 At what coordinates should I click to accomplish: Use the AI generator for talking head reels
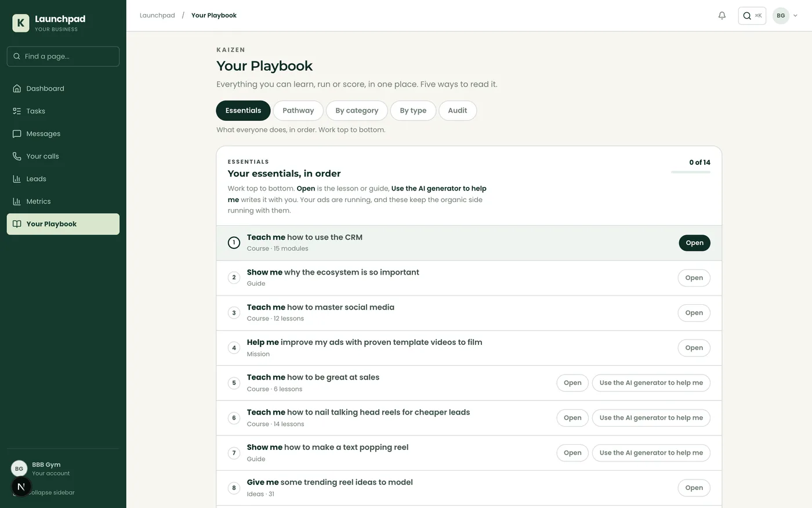click(x=651, y=418)
